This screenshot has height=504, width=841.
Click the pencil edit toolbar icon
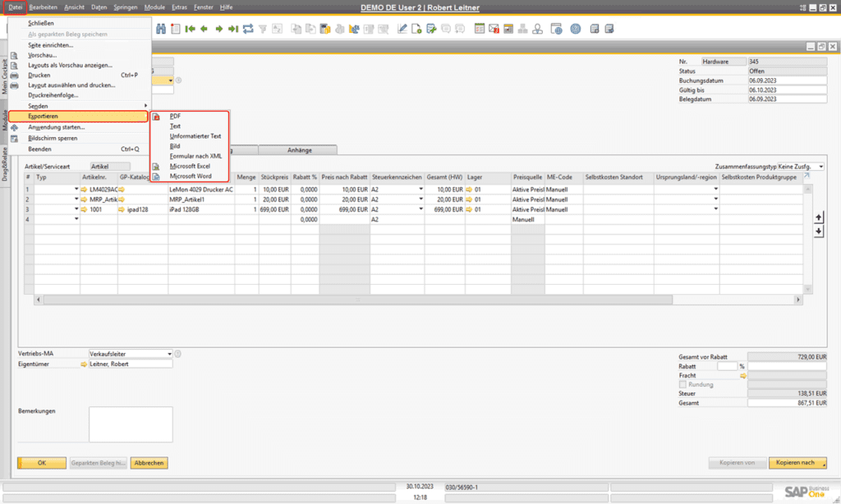point(402,27)
